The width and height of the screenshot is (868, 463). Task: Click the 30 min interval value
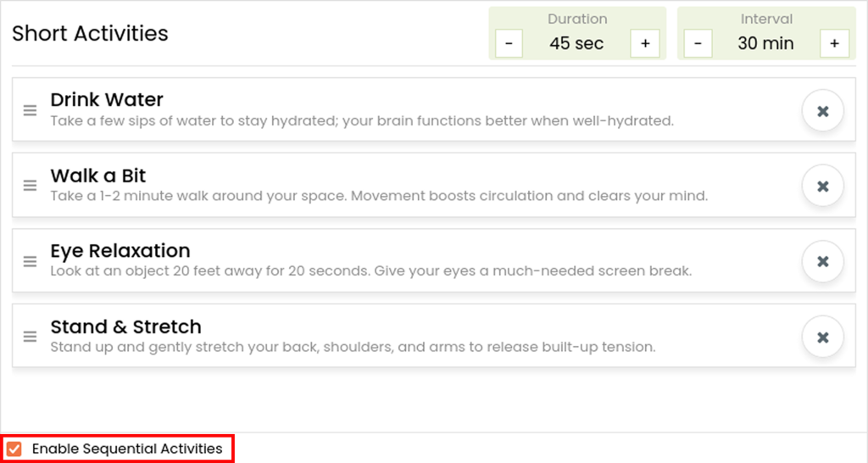pyautogui.click(x=765, y=43)
